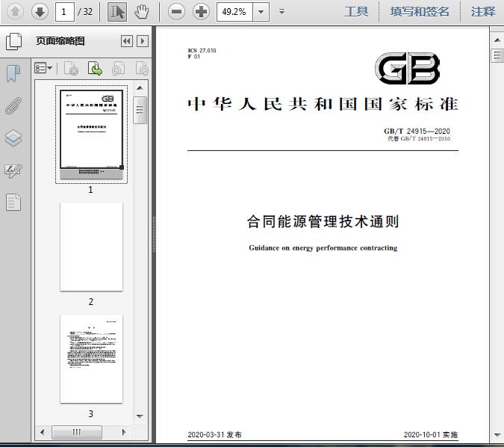Activate the Hand pan tool
This screenshot has height=447, width=504.
pos(141,11)
